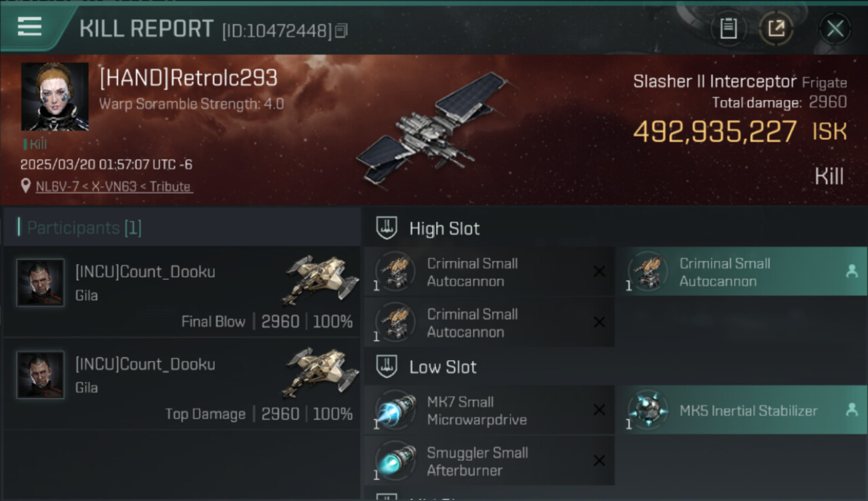Open the NL6V-7 system location link
The height and width of the screenshot is (501, 868).
point(114,186)
